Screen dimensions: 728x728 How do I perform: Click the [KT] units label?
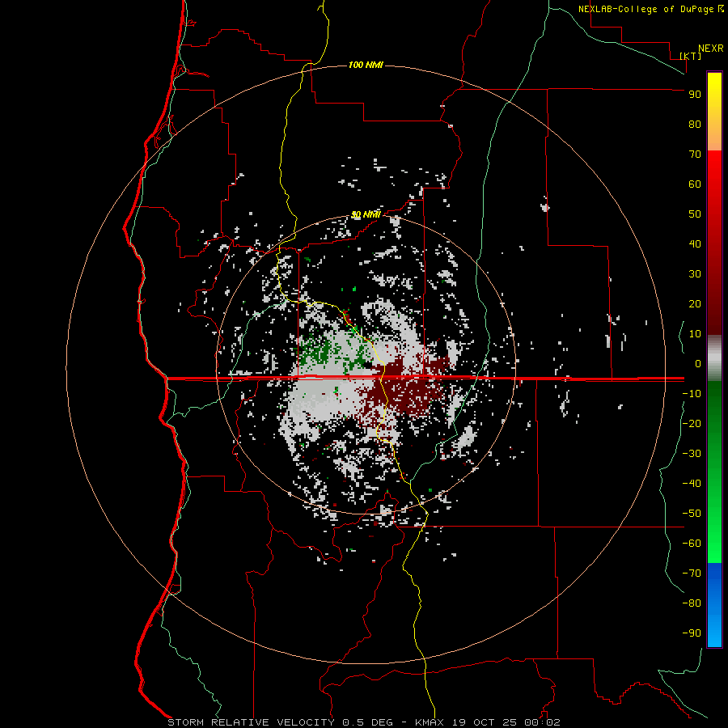click(x=690, y=56)
